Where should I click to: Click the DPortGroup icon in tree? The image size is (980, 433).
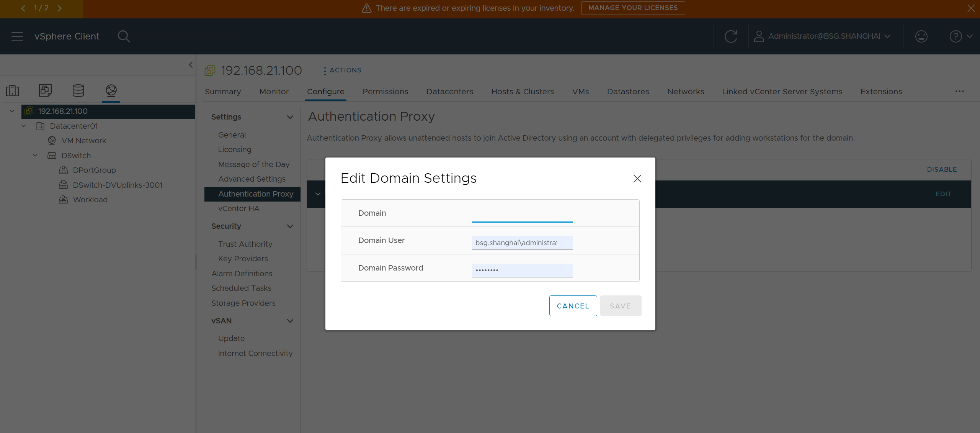point(63,170)
